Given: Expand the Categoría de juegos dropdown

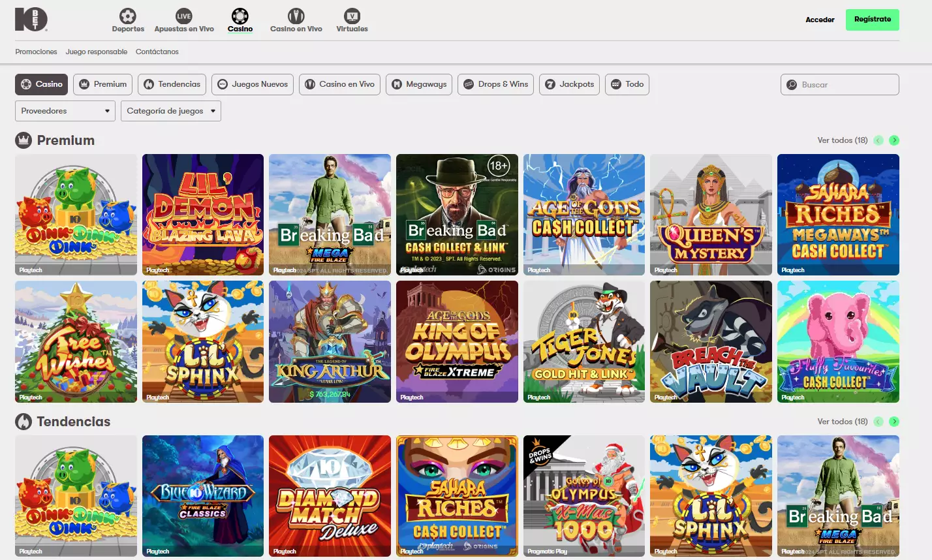Looking at the screenshot, I should click(171, 111).
